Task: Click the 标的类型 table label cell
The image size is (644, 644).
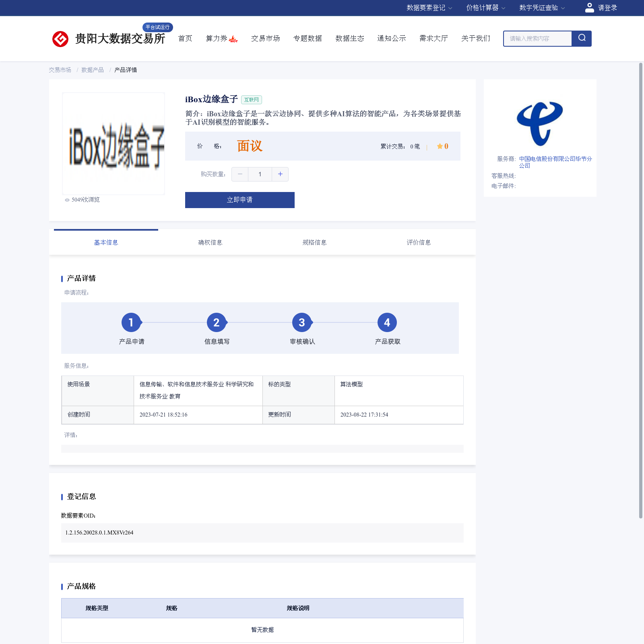Action: click(299, 391)
